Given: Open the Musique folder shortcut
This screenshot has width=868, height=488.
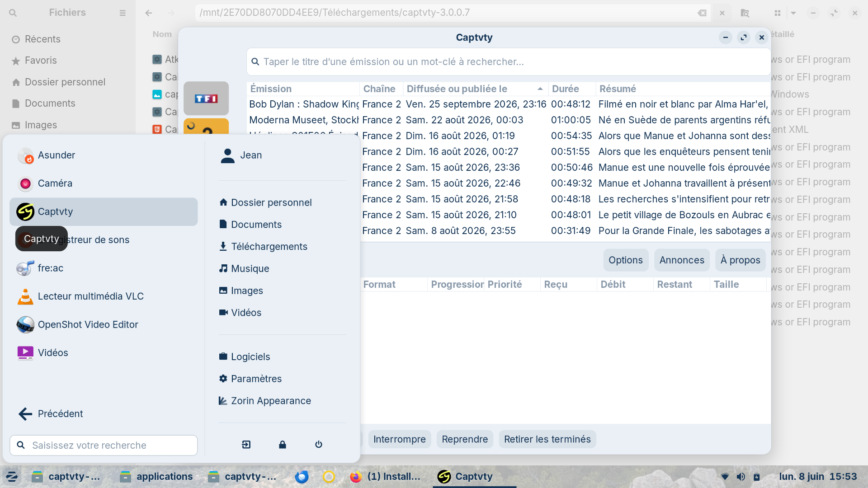Looking at the screenshot, I should [x=283, y=268].
